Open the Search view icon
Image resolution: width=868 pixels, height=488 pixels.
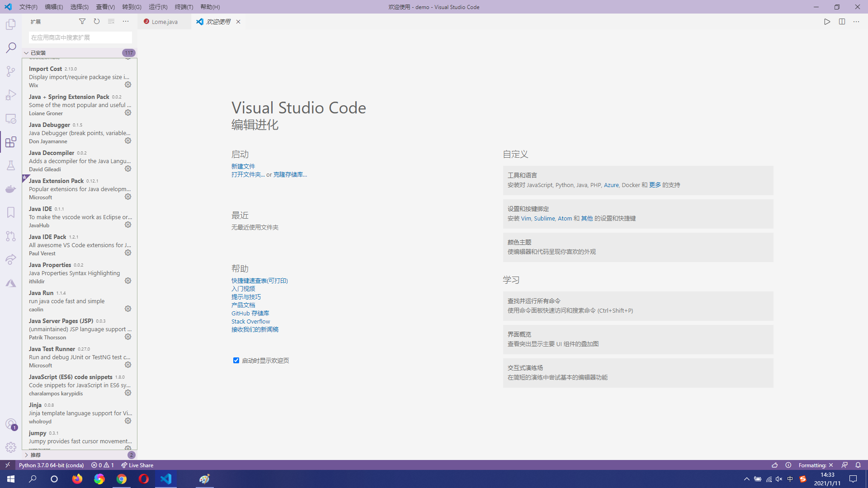(11, 48)
